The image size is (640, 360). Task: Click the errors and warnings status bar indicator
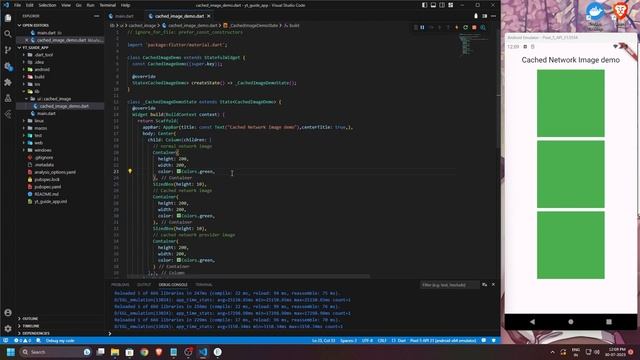pyautogui.click(x=22, y=340)
